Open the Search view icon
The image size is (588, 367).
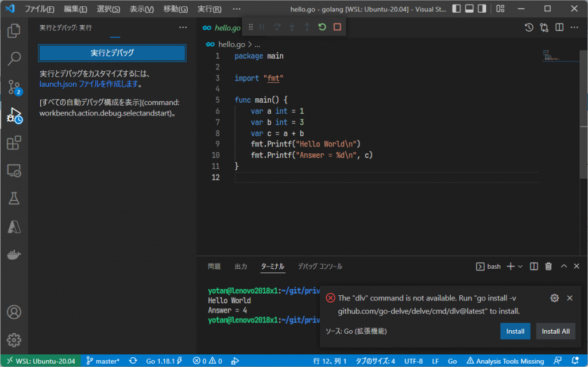point(14,59)
